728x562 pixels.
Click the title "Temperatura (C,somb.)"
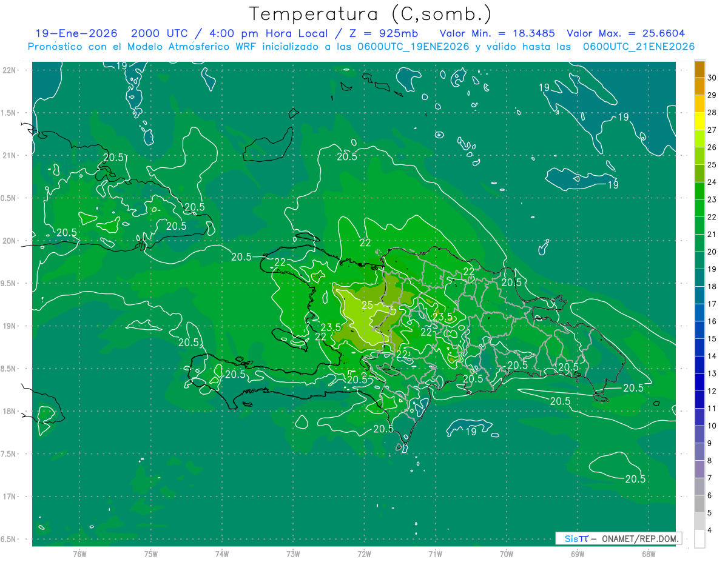click(370, 15)
